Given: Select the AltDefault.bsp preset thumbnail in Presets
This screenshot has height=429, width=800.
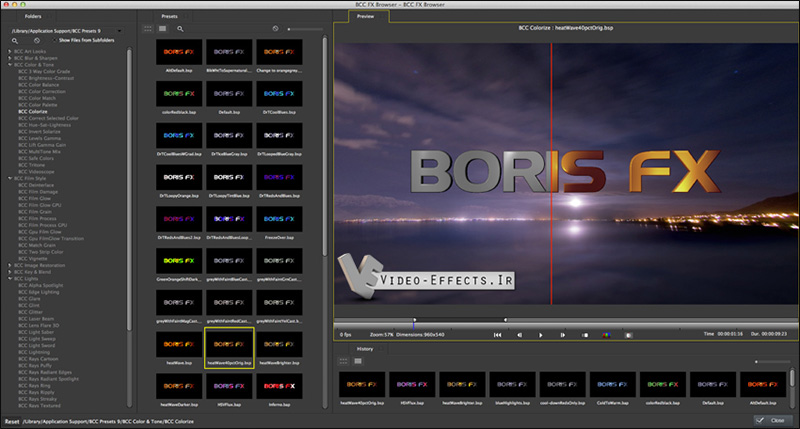Looking at the screenshot, I should tap(179, 52).
